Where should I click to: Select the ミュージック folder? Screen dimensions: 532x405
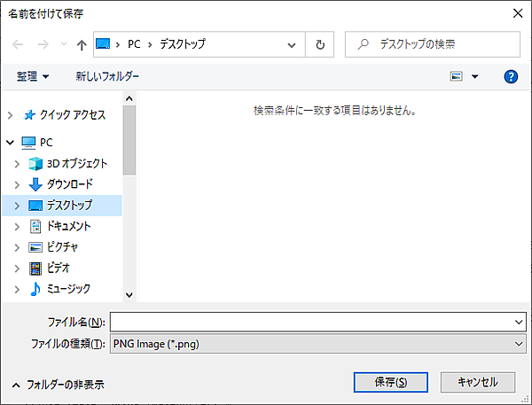point(68,289)
